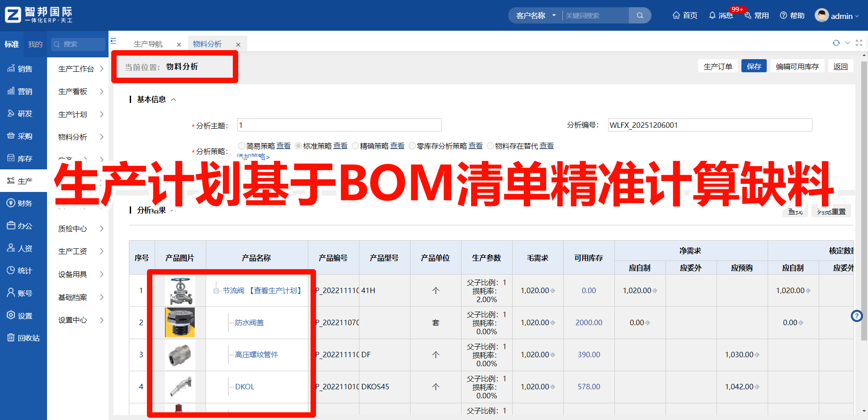Click the 分析主题 input field

pos(339,125)
